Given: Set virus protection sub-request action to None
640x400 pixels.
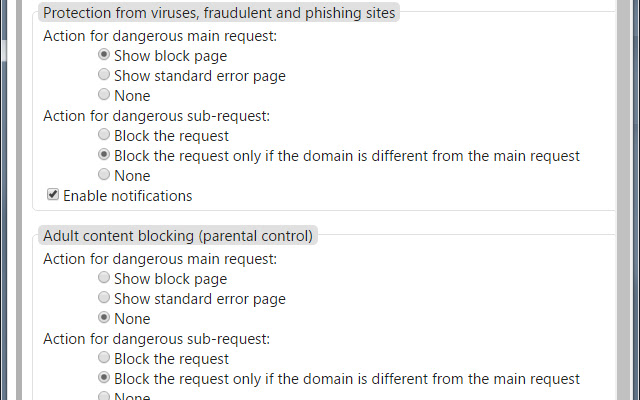Looking at the screenshot, I should click(104, 175).
